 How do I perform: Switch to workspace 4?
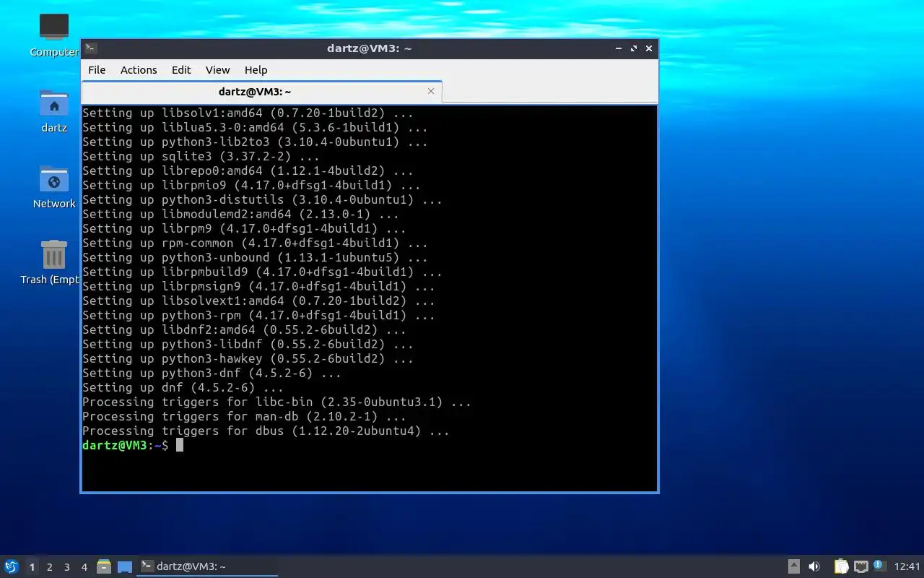pyautogui.click(x=84, y=567)
